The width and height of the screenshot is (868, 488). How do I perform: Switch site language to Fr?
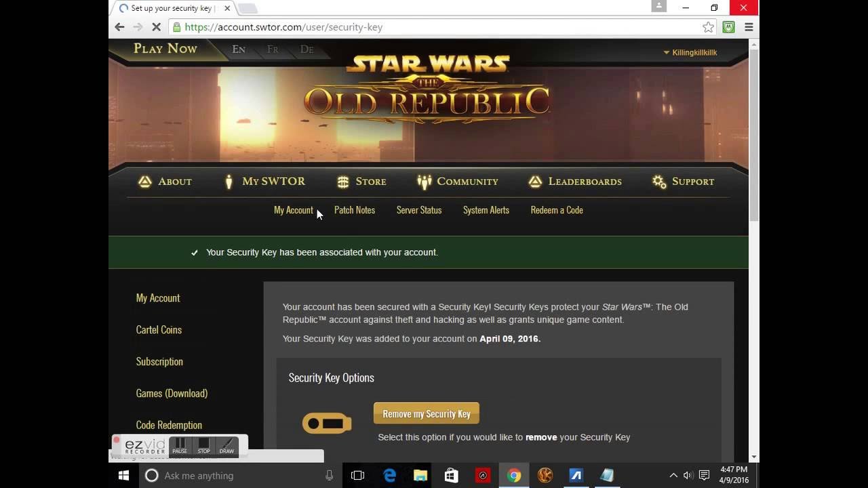point(273,49)
